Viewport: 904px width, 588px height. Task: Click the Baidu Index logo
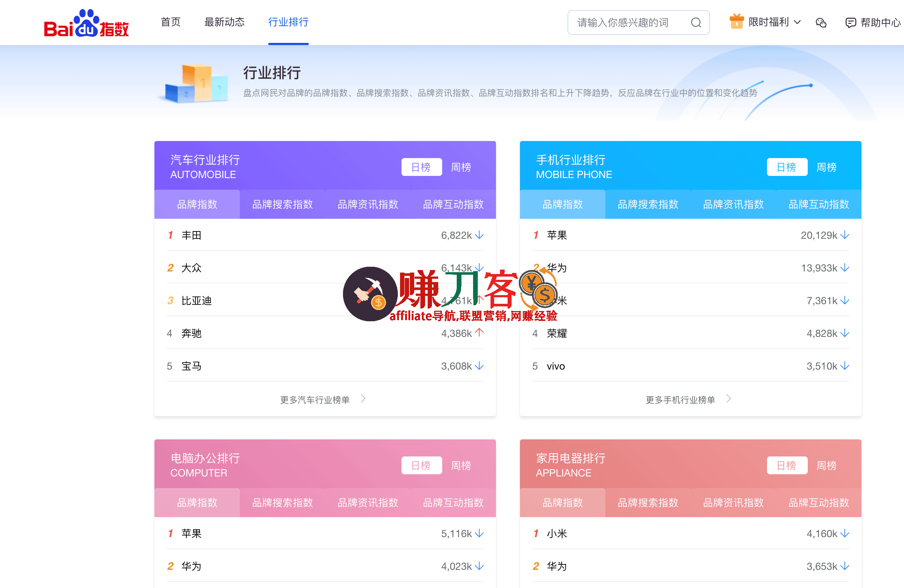coord(86,24)
